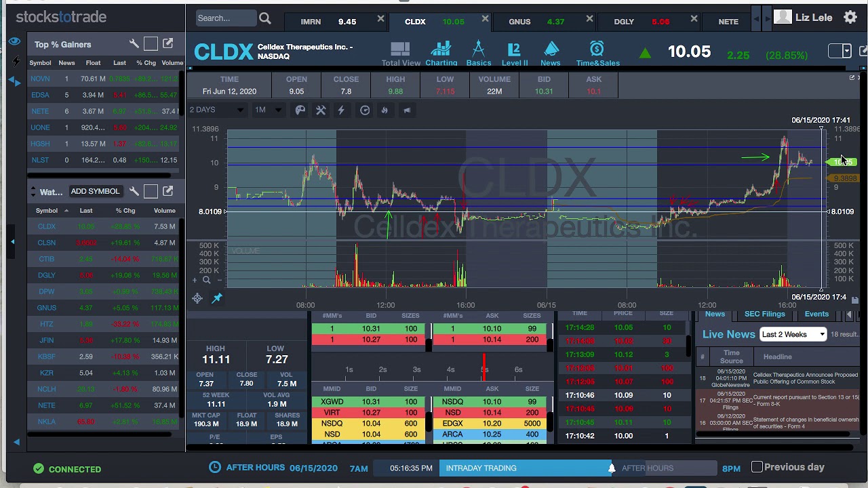Switch to the DGLY ticker tab
This screenshot has width=868, height=488.
(624, 22)
